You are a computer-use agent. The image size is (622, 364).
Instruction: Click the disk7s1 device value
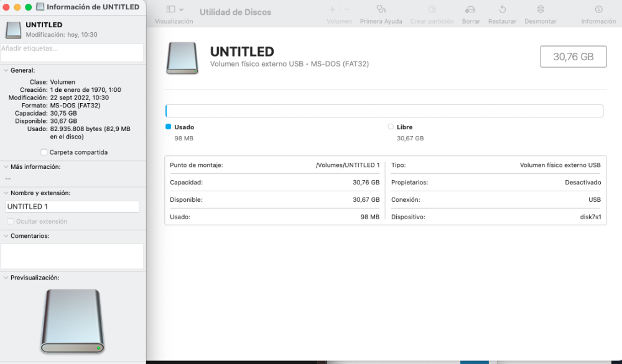pos(590,217)
